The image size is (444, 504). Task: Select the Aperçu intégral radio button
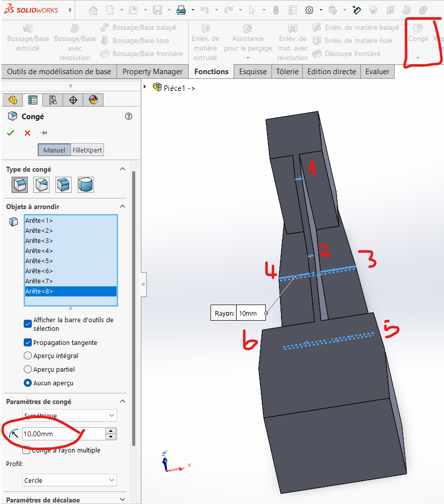click(28, 356)
